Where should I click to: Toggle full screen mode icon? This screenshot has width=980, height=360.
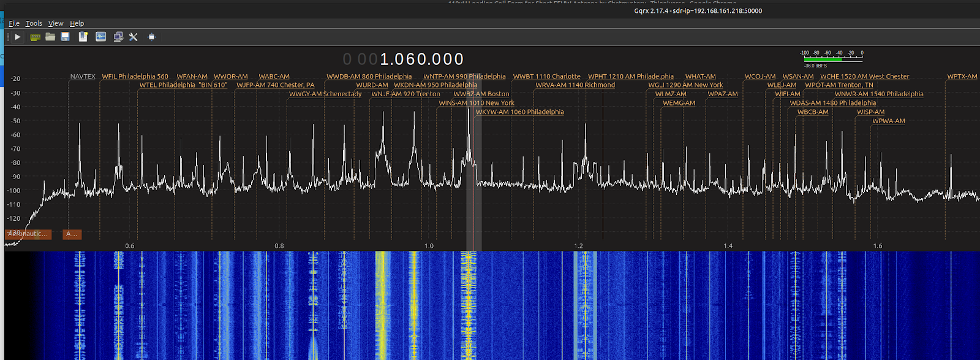[151, 37]
